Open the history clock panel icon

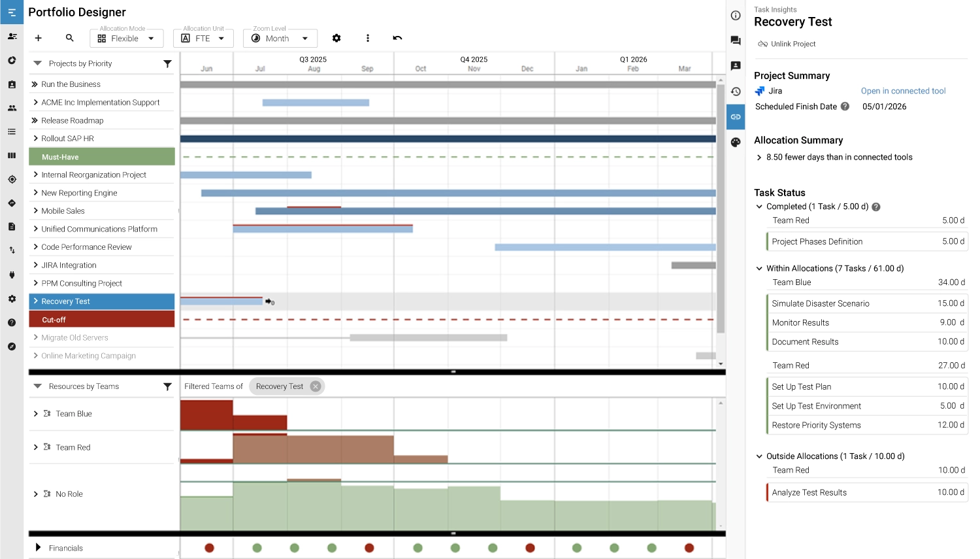click(736, 92)
